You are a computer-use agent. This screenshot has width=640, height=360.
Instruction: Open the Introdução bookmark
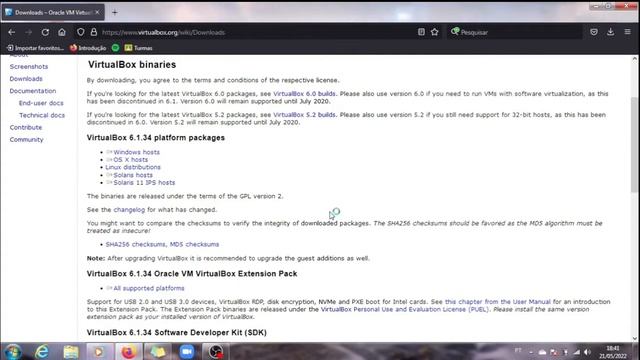pyautogui.click(x=88, y=48)
